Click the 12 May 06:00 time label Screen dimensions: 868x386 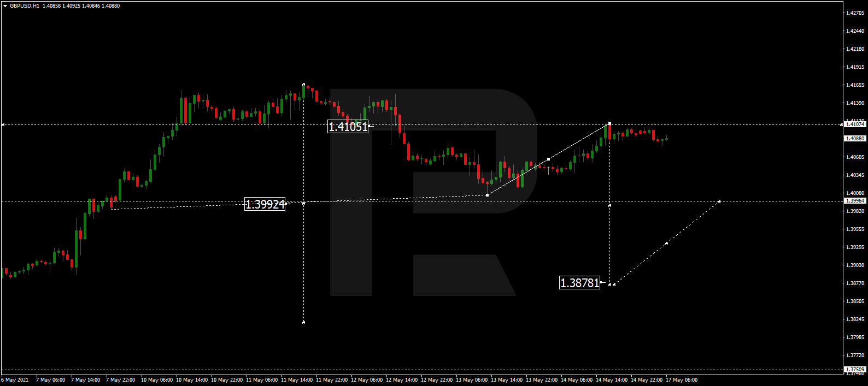(x=367, y=380)
